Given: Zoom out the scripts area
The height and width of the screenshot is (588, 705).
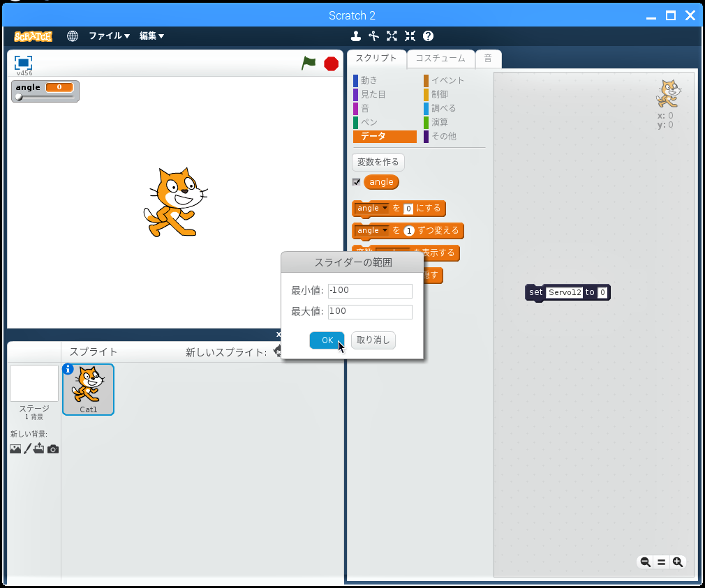Looking at the screenshot, I should click(645, 562).
